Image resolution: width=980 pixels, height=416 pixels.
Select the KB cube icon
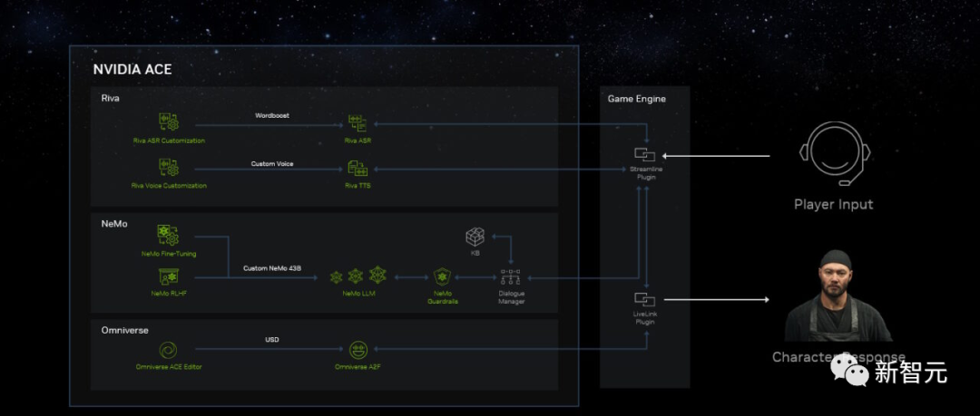point(475,237)
